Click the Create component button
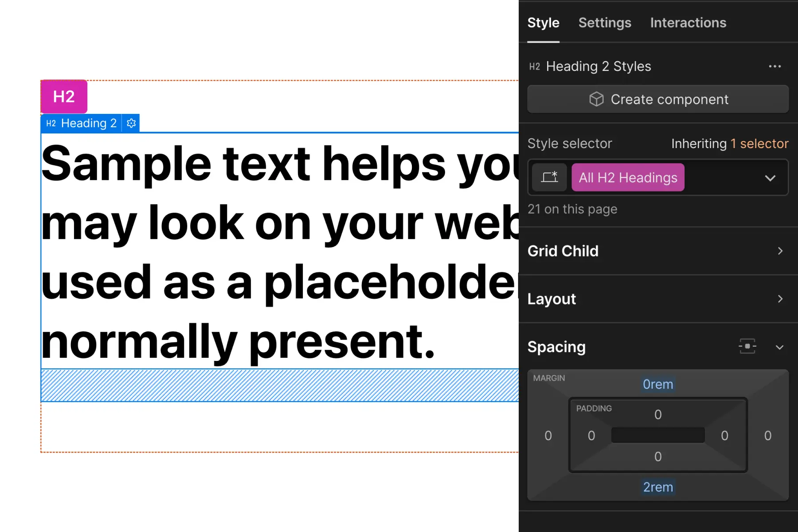The image size is (798, 532). point(658,99)
